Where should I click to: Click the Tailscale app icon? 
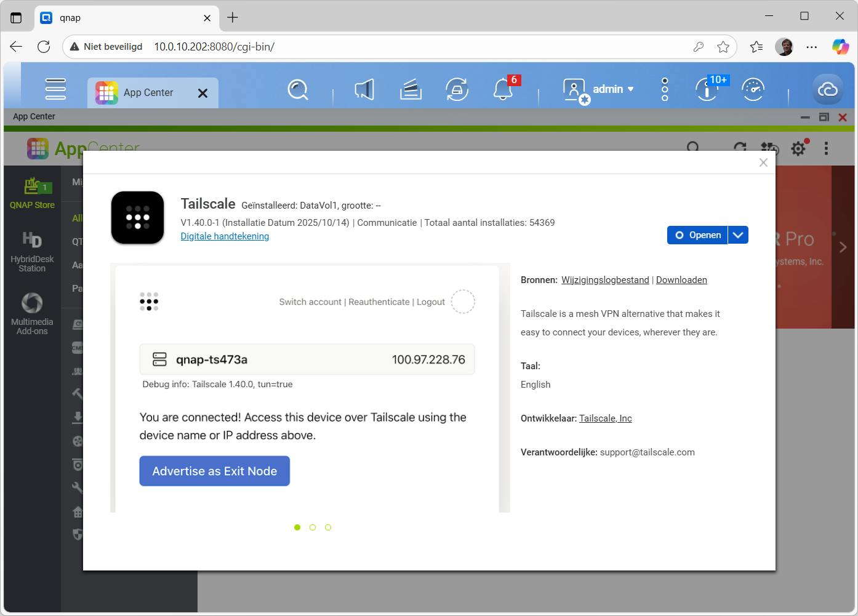(137, 217)
